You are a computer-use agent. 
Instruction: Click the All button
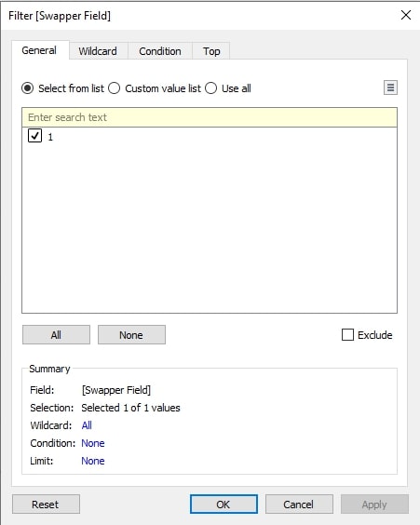56,334
